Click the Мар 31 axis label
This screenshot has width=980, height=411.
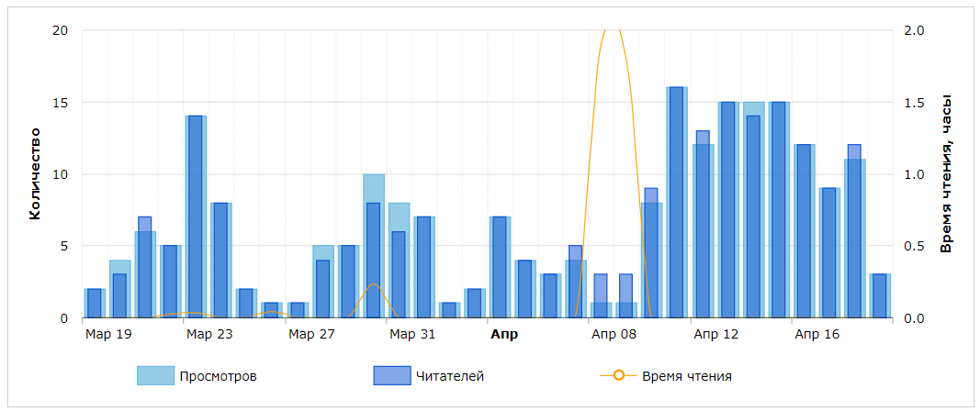tap(412, 334)
